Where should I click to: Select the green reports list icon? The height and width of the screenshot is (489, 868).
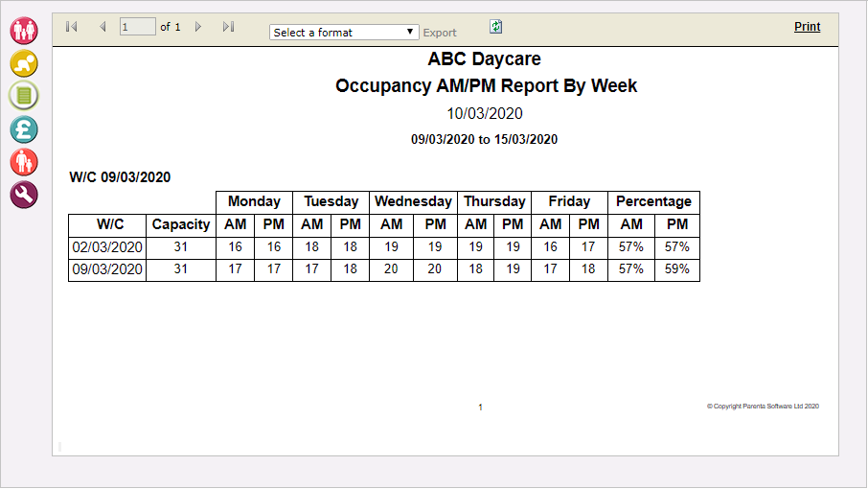pyautogui.click(x=24, y=96)
